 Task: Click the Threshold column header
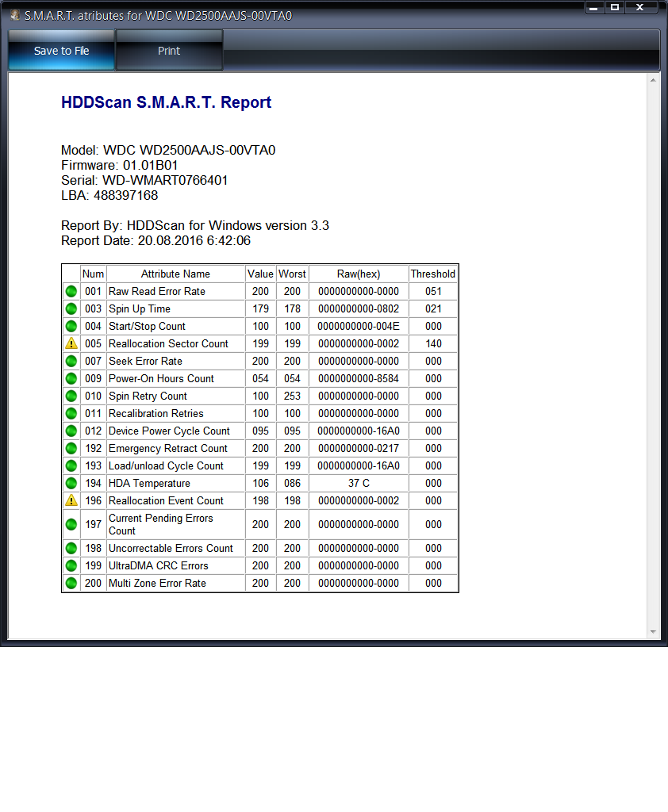[432, 274]
